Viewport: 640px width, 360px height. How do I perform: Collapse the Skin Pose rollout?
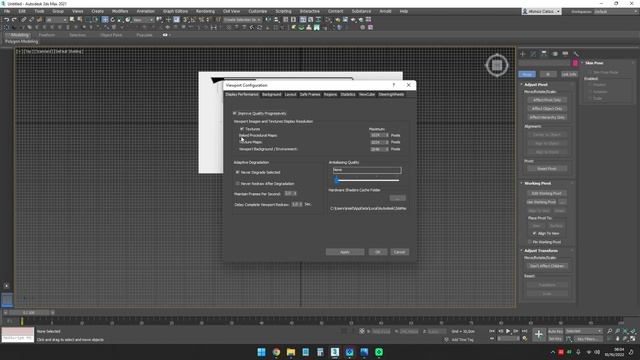(594, 63)
